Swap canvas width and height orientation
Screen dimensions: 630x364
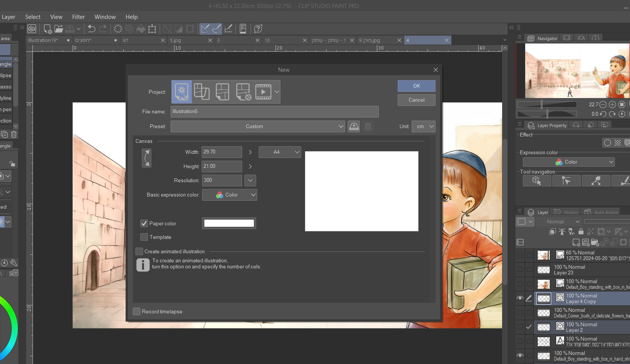click(146, 158)
